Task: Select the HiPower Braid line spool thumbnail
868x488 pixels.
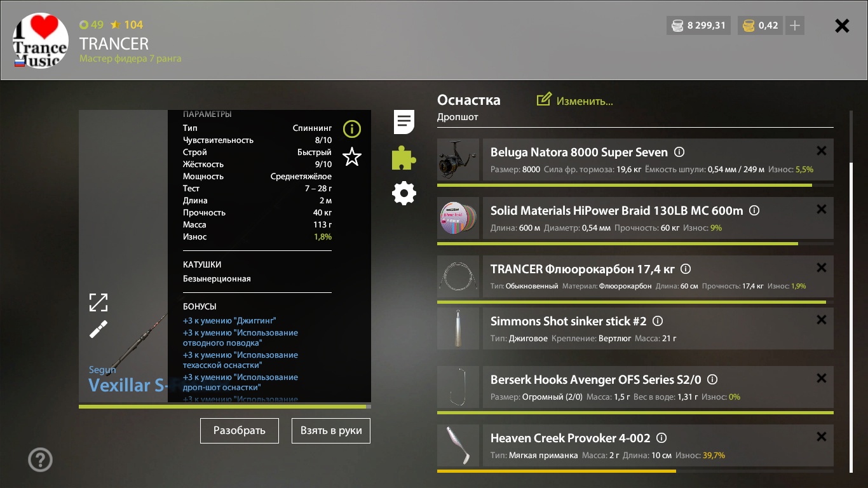Action: pos(458,218)
